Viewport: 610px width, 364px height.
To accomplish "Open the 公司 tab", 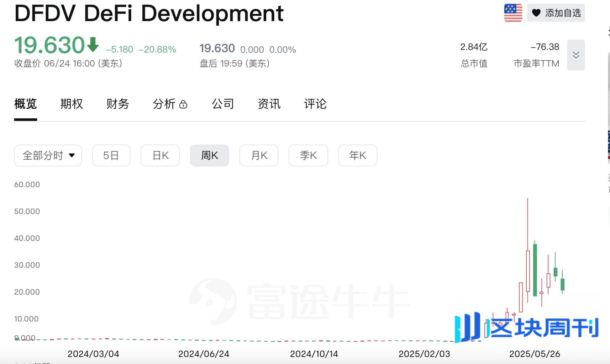I will (x=223, y=104).
